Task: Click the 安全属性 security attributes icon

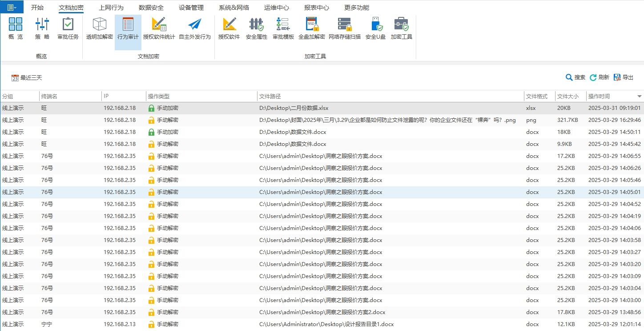Action: point(256,28)
